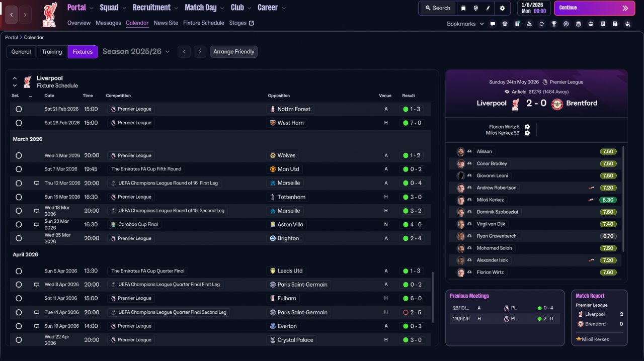Switch to the General calendar view

pos(21,52)
